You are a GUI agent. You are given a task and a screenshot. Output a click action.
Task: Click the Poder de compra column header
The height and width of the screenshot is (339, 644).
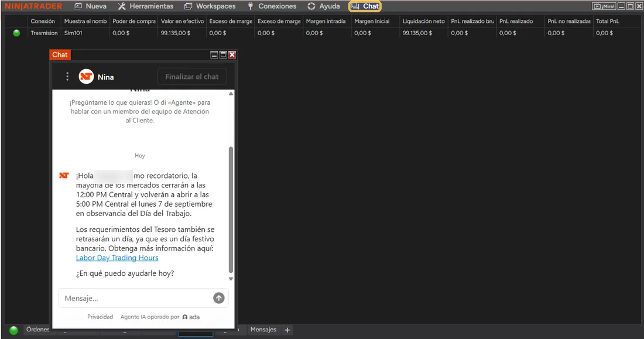[x=134, y=21]
